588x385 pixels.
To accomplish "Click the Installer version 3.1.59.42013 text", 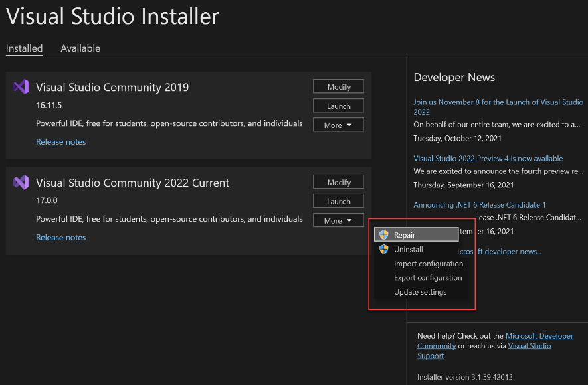I will click(x=464, y=377).
